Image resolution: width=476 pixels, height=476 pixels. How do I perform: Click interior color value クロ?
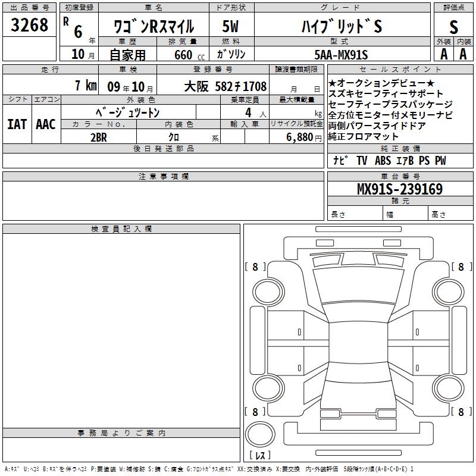coord(174,137)
